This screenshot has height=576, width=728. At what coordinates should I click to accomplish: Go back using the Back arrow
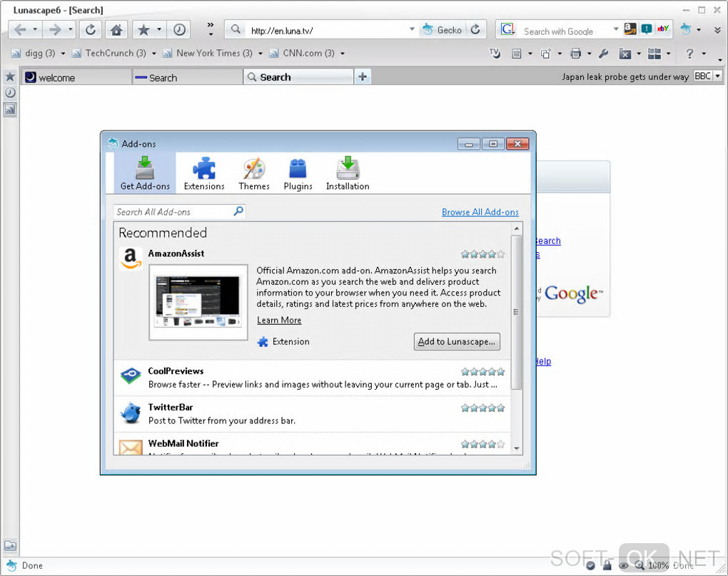tap(20, 30)
